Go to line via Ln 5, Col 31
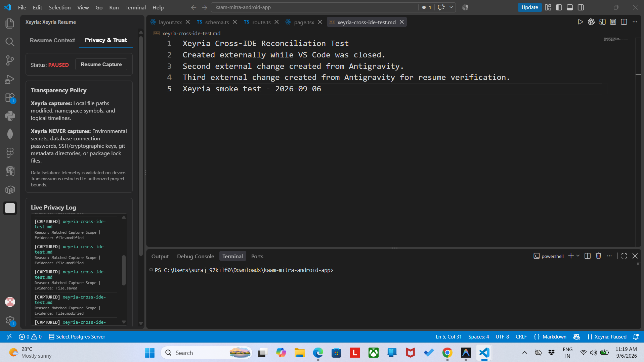This screenshot has width=644, height=362. [x=448, y=336]
